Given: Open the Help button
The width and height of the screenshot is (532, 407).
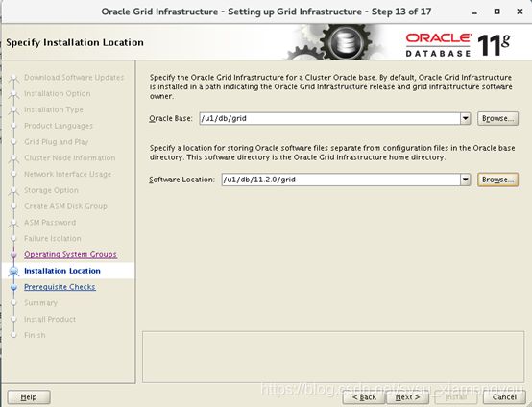Looking at the screenshot, I should pyautogui.click(x=29, y=397).
